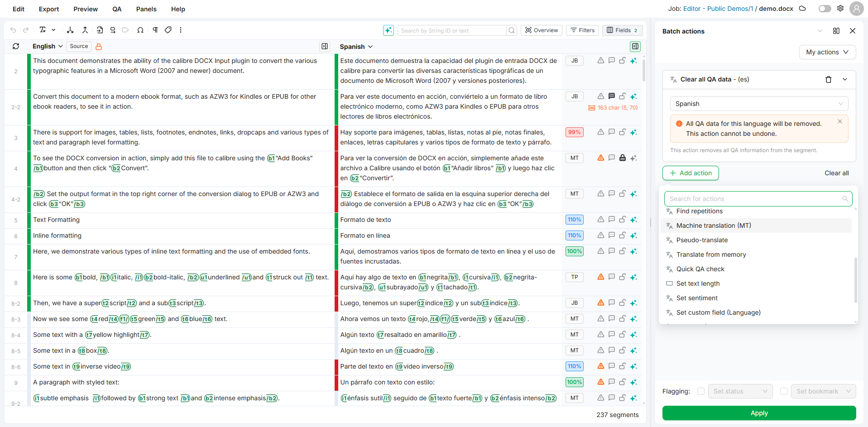
Task: Click the Filters button
Action: click(x=582, y=30)
